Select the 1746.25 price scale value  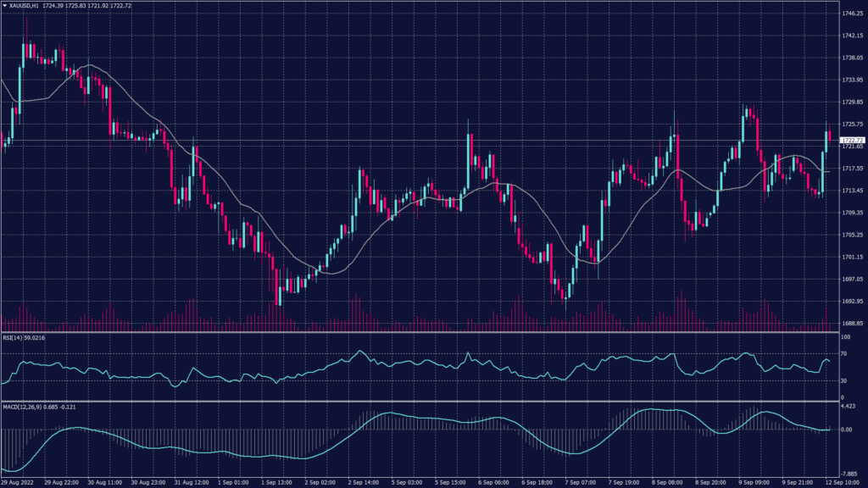coord(851,13)
